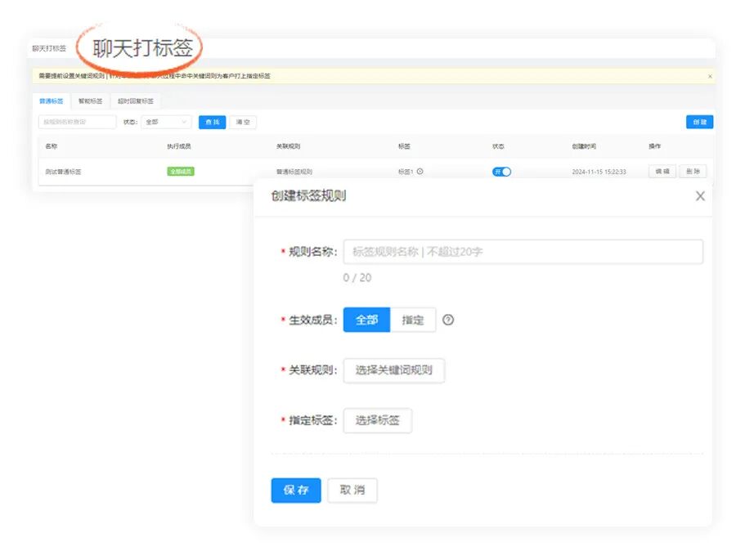Click the 全部成员 green member badge
The image size is (736, 560).
(x=180, y=172)
